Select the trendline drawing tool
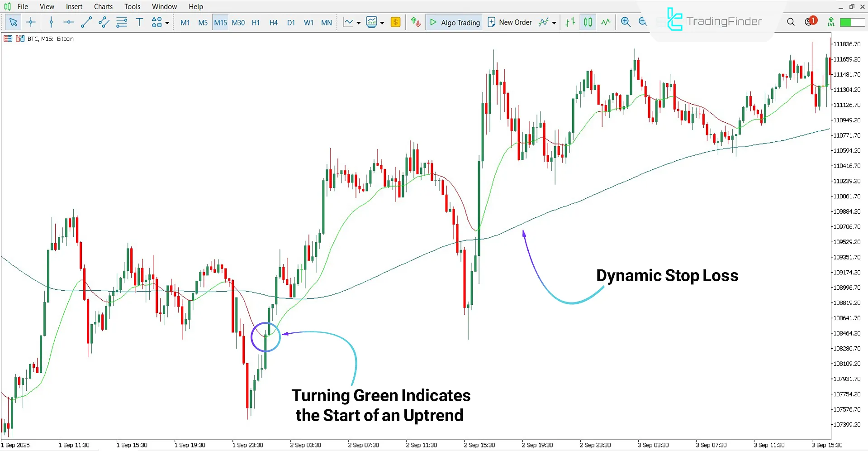The image size is (868, 451). 86,22
